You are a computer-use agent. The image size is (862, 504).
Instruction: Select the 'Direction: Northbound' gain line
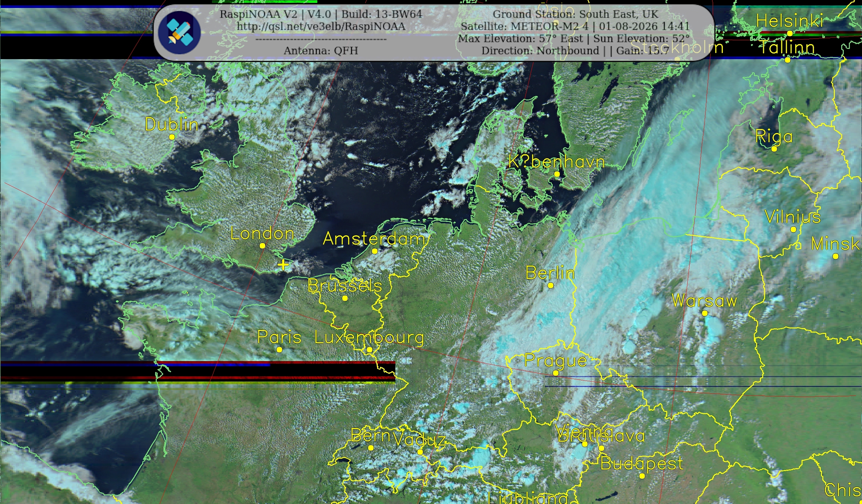point(575,51)
